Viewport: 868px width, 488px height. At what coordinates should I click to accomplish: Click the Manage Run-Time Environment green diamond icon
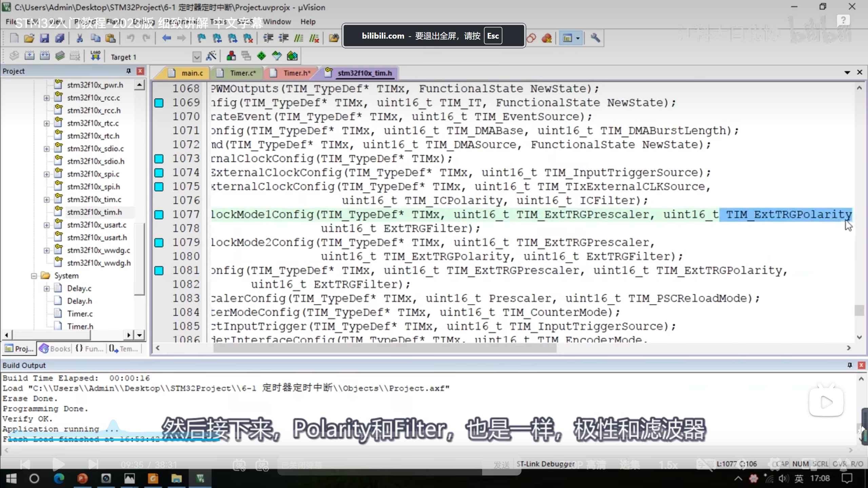(x=261, y=56)
